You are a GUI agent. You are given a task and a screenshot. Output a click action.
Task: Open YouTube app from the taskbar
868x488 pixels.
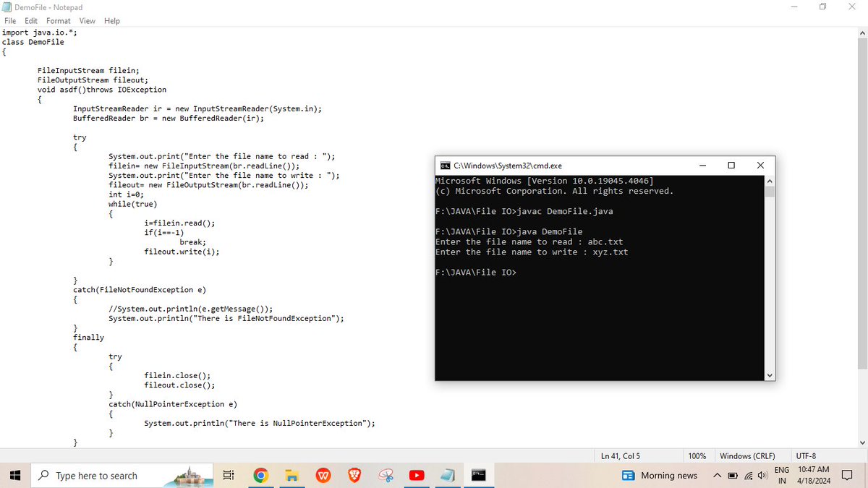click(x=417, y=475)
